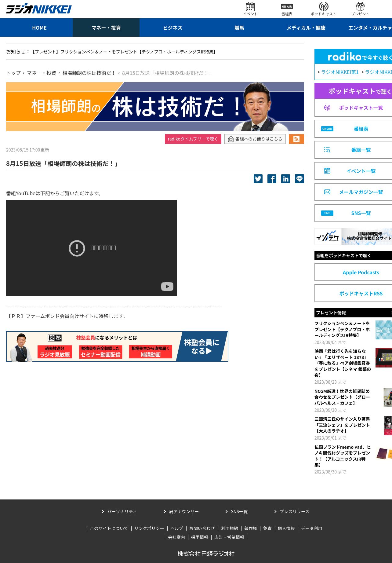The height and width of the screenshot is (563, 392).
Task: Open the ON AIR 番組表 header icon
Action: [287, 9]
